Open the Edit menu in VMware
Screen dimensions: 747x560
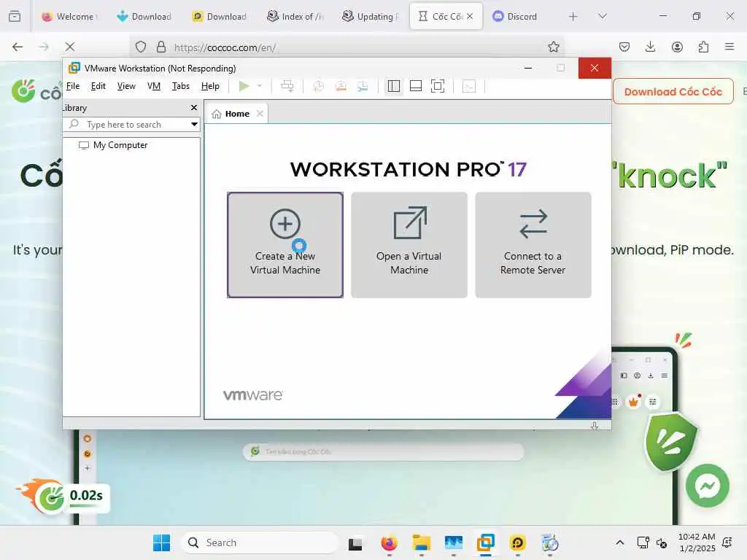(98, 86)
